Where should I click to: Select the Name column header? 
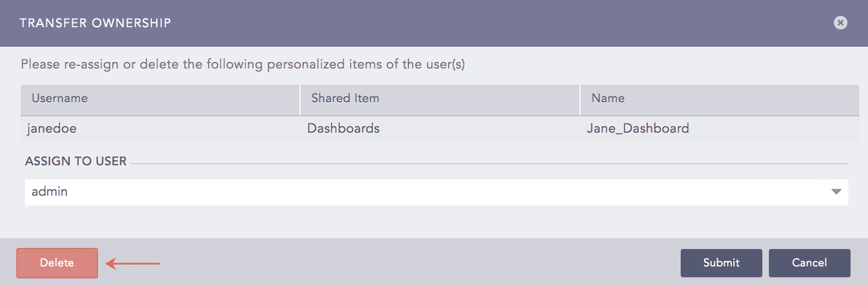pyautogui.click(x=608, y=98)
